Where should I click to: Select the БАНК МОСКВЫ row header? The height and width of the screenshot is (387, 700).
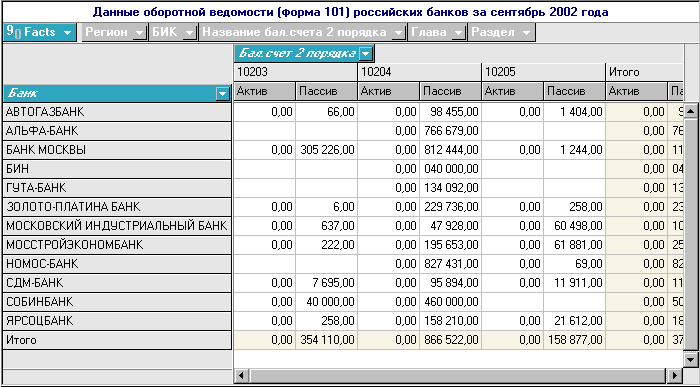pos(117,150)
